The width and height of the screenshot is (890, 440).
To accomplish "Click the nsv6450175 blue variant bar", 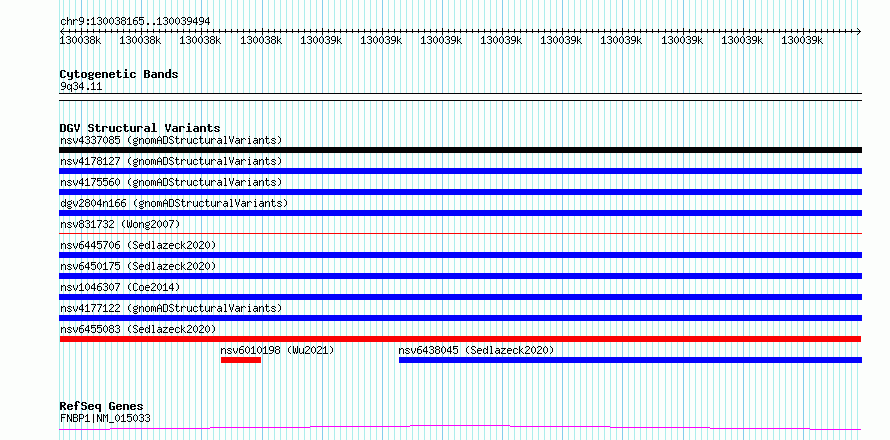I will (460, 276).
